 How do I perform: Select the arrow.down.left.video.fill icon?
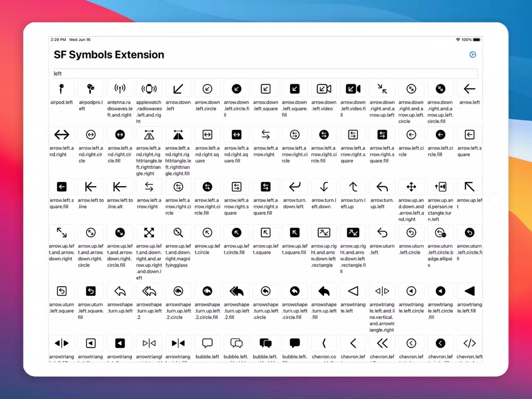(353, 89)
